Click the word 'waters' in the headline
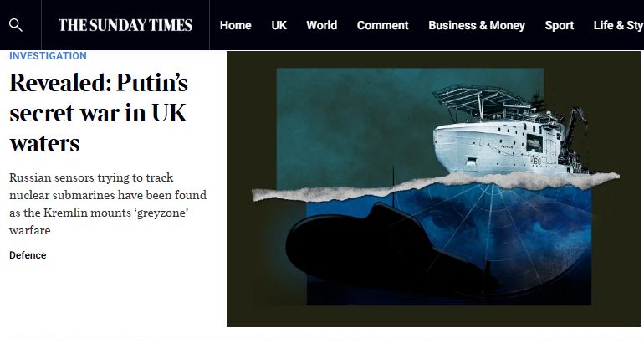This screenshot has height=349, width=644. [x=44, y=143]
